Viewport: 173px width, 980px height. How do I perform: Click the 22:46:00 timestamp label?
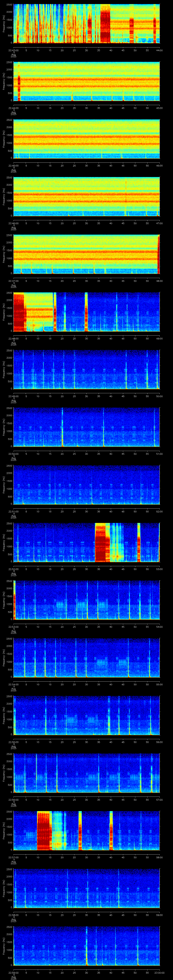point(13,223)
